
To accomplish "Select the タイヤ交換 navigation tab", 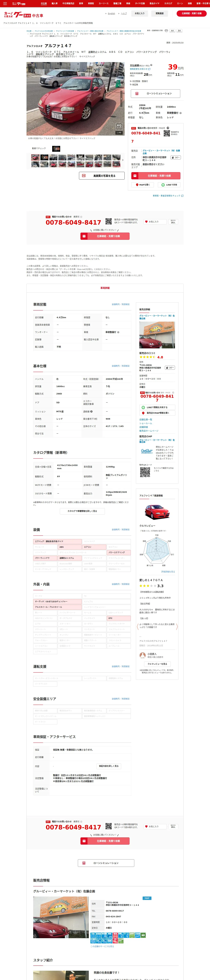I will tap(140, 3).
